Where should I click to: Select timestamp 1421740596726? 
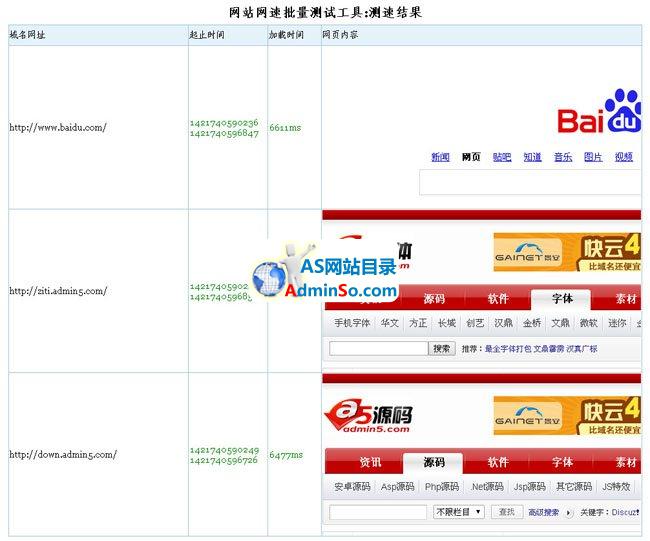click(224, 460)
